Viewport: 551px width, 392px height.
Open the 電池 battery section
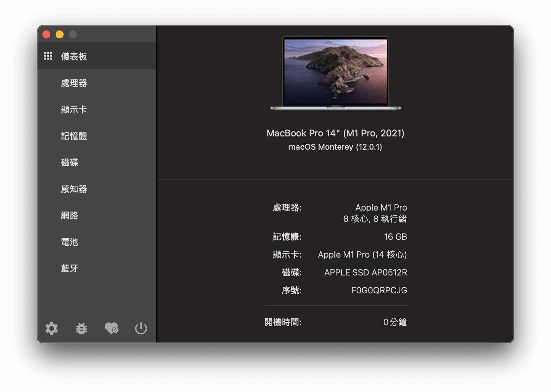click(70, 242)
